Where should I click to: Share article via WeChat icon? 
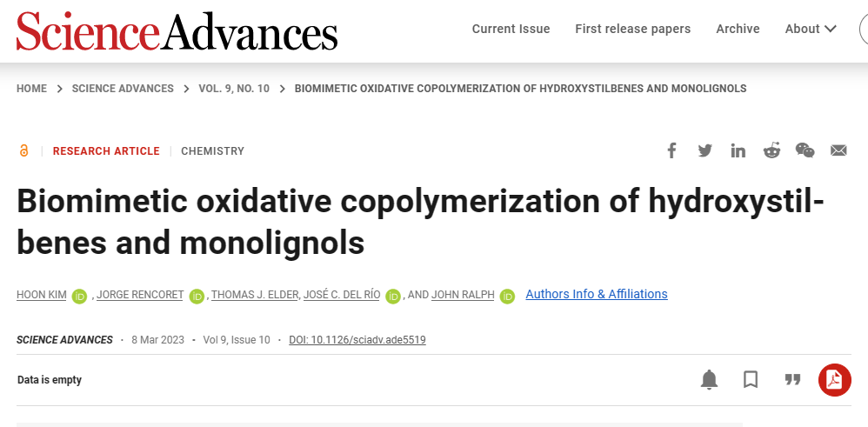click(x=805, y=150)
